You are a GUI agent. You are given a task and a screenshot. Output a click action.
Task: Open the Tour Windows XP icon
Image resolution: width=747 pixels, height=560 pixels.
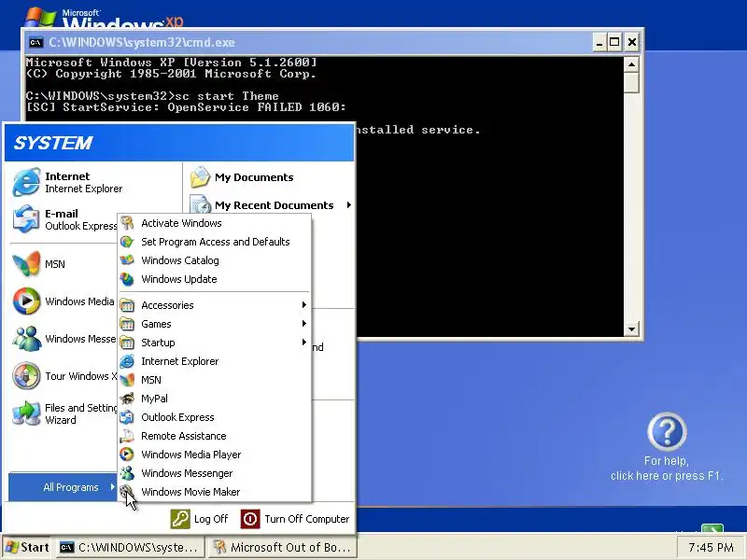click(26, 376)
